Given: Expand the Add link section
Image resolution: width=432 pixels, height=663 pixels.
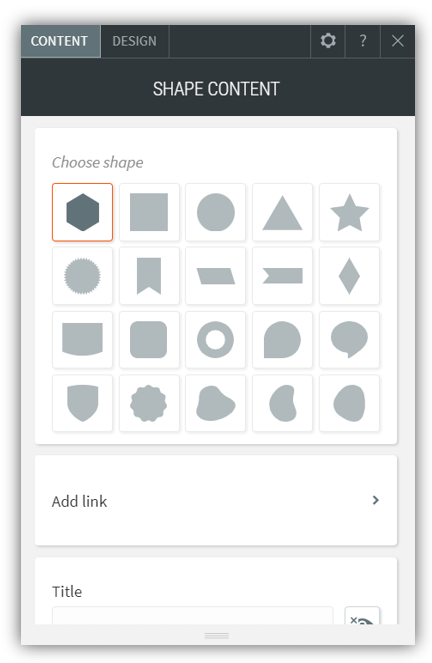Looking at the screenshot, I should (x=216, y=501).
